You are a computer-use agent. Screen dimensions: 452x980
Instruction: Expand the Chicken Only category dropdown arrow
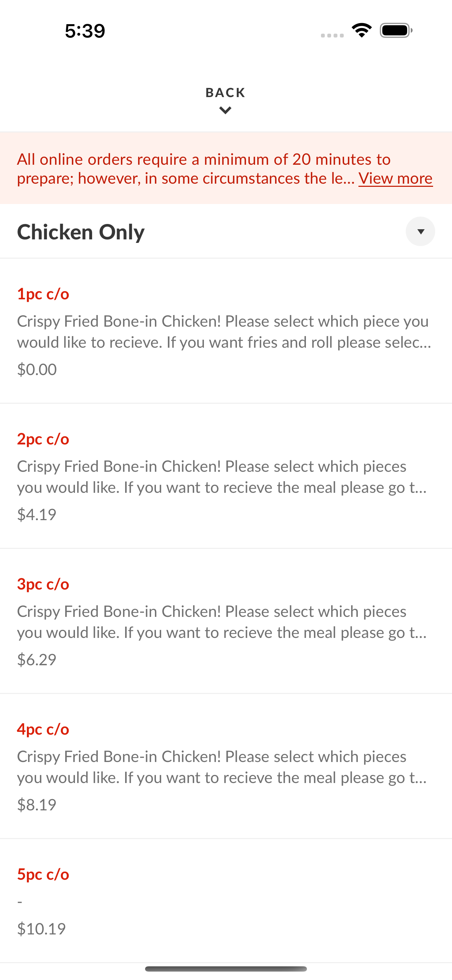pyautogui.click(x=420, y=231)
